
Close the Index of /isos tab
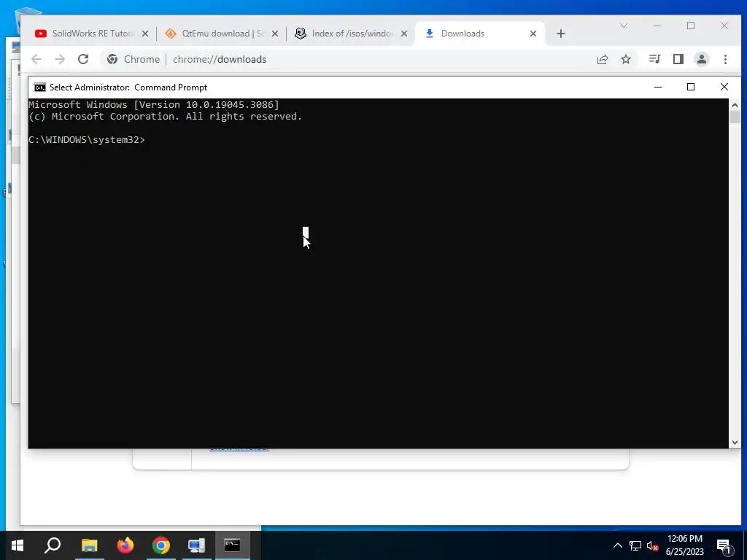[404, 34]
